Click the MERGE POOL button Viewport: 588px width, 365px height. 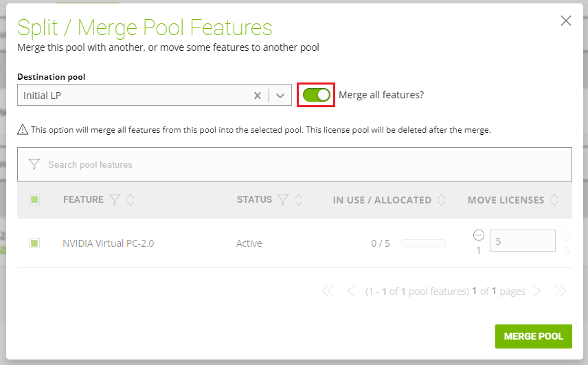click(533, 336)
